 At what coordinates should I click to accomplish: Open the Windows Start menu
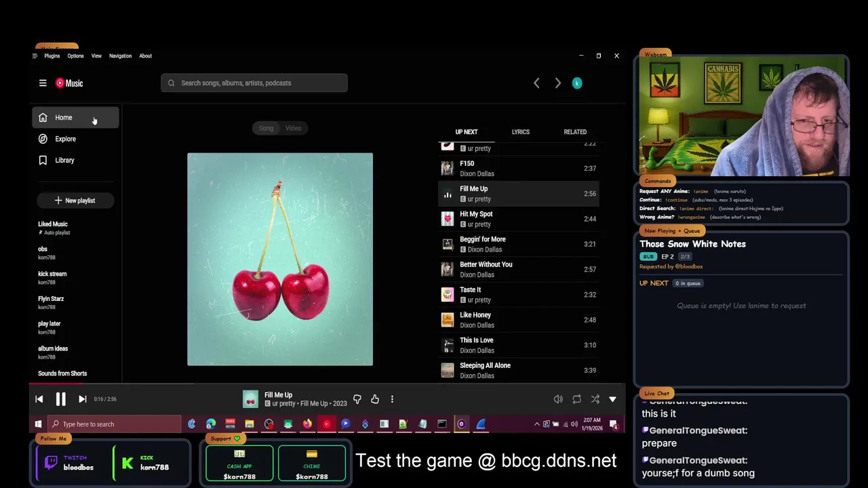[38, 424]
